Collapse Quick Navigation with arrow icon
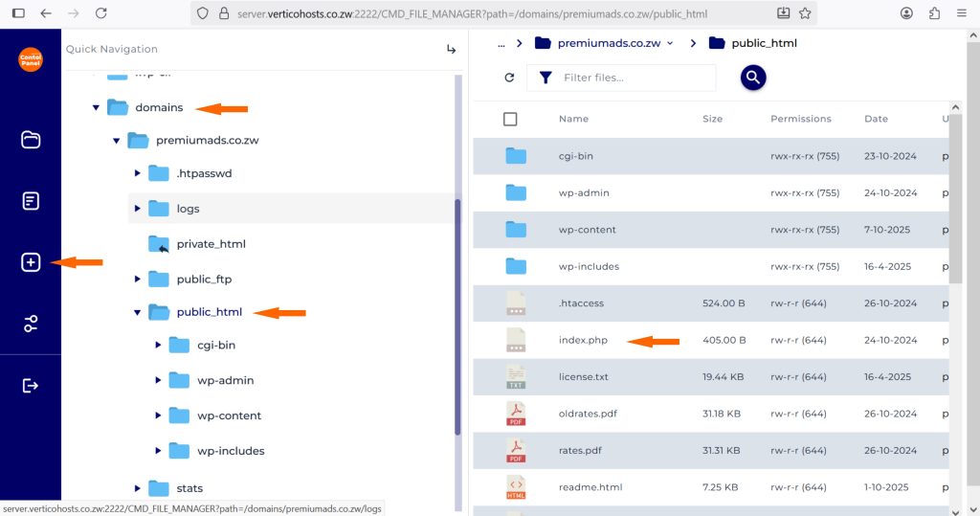Viewport: 980px width, 516px height. (x=452, y=50)
